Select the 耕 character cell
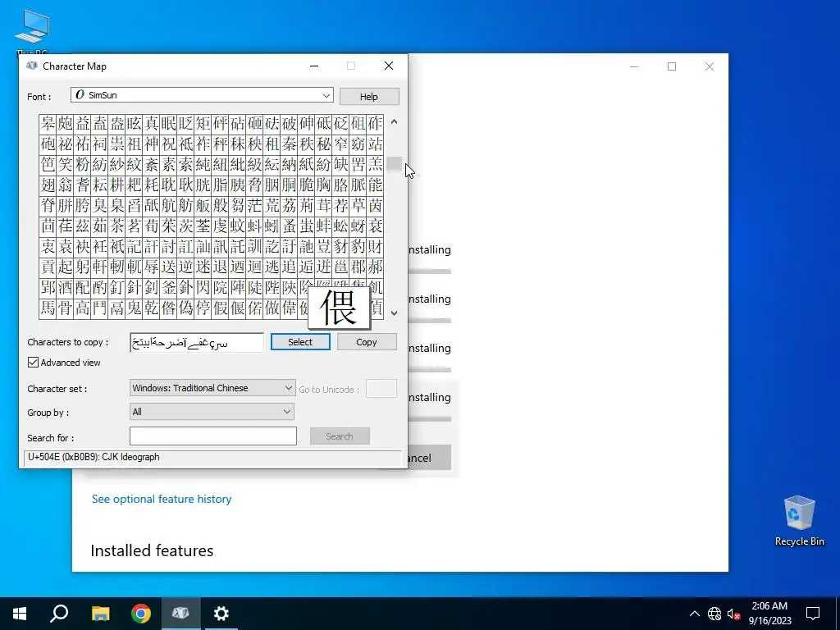Viewport: 840px width, 630px height. [116, 185]
